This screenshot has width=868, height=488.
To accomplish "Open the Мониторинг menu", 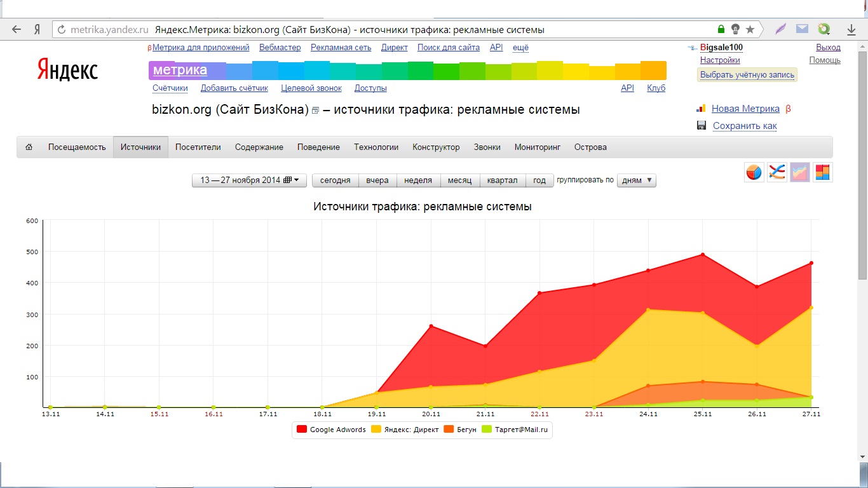I will point(538,147).
